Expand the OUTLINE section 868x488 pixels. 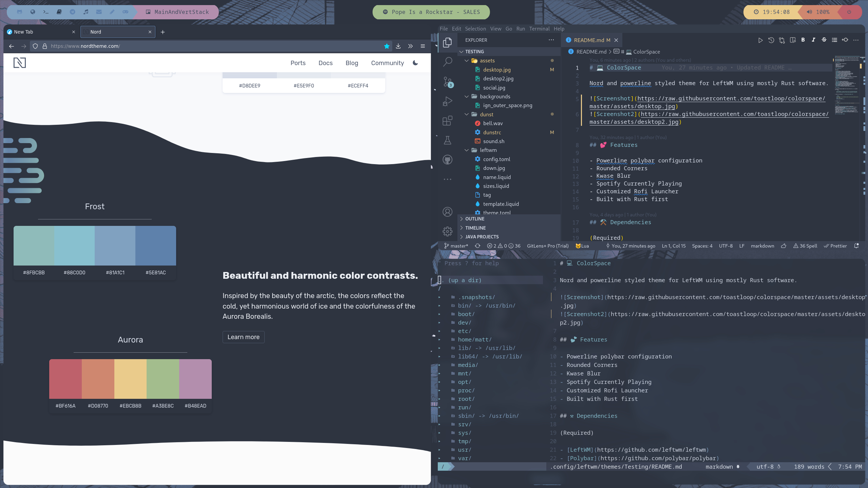pos(474,219)
